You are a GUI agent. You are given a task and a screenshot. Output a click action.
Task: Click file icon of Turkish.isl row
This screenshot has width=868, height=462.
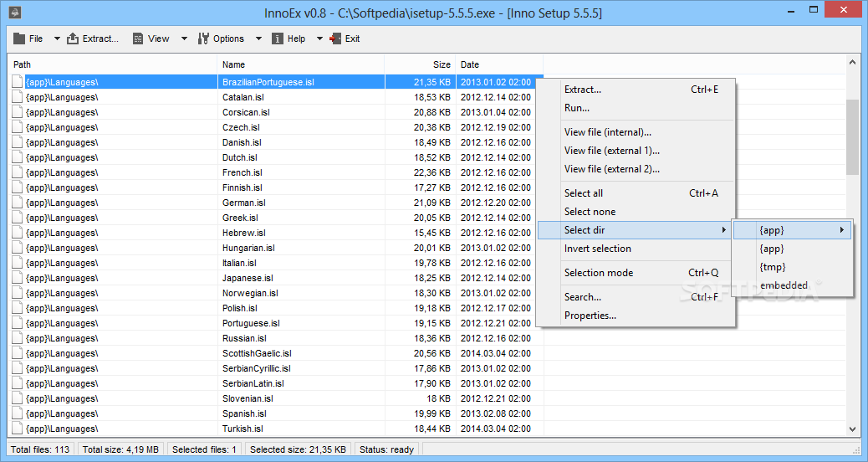18,429
